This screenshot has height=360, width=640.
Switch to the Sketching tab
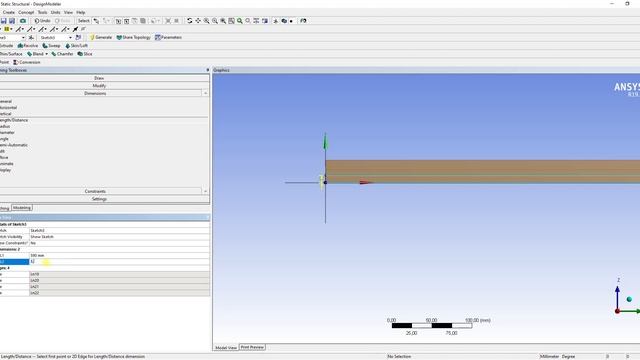click(x=4, y=208)
